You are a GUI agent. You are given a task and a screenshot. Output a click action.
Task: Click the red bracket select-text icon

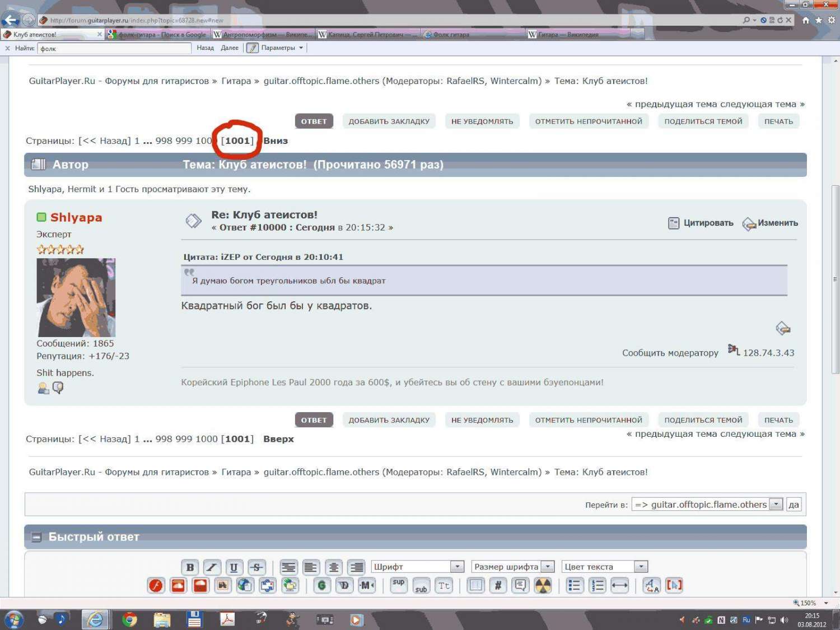click(674, 586)
